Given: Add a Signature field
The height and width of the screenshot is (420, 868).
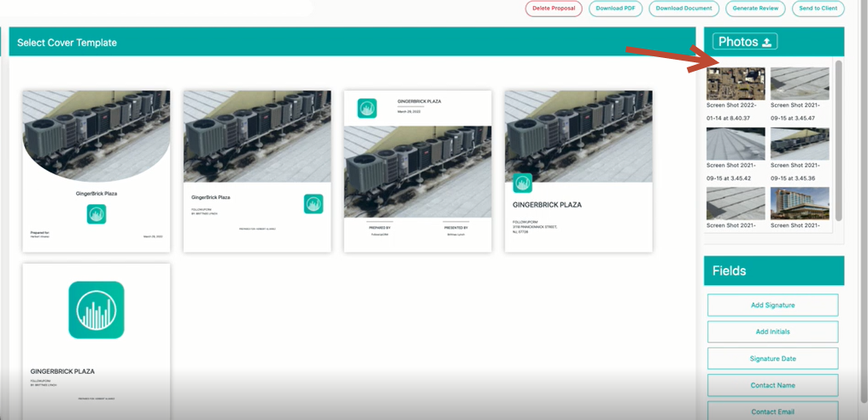Looking at the screenshot, I should (x=773, y=305).
